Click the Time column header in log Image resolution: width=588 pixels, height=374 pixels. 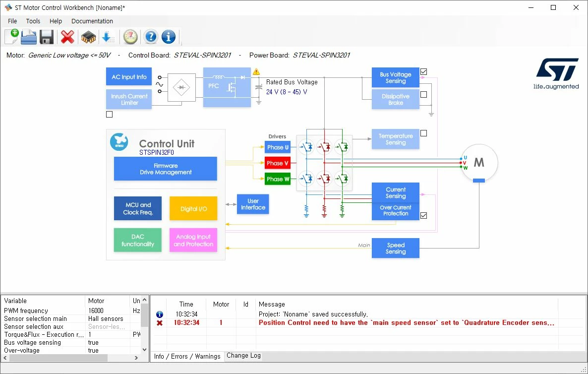click(186, 304)
